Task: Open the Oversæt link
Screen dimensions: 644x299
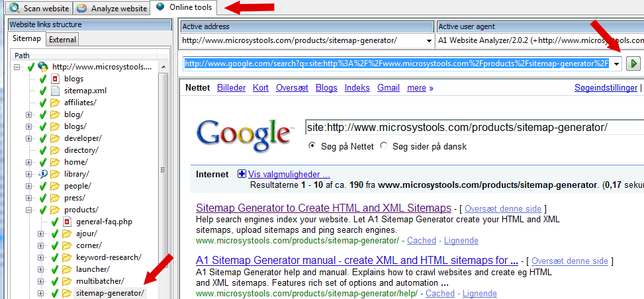Action: pos(292,87)
